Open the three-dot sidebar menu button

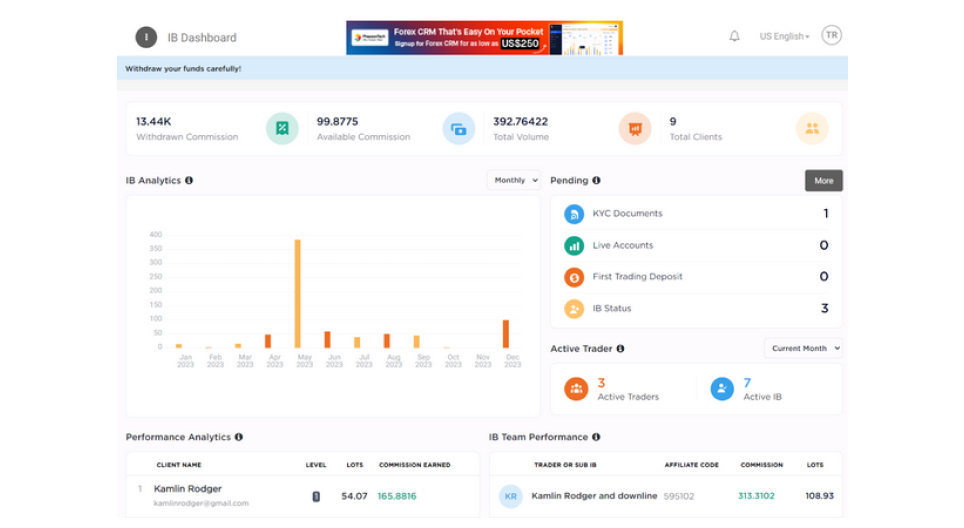pos(146,37)
